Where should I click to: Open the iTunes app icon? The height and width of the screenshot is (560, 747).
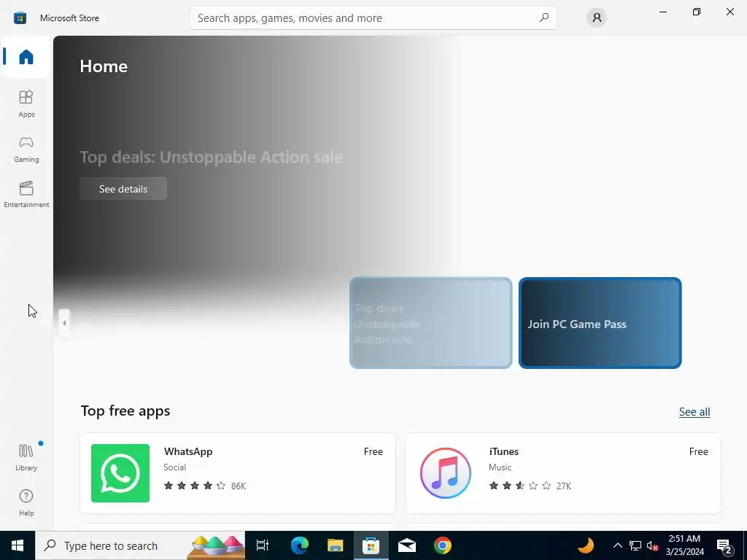446,472
